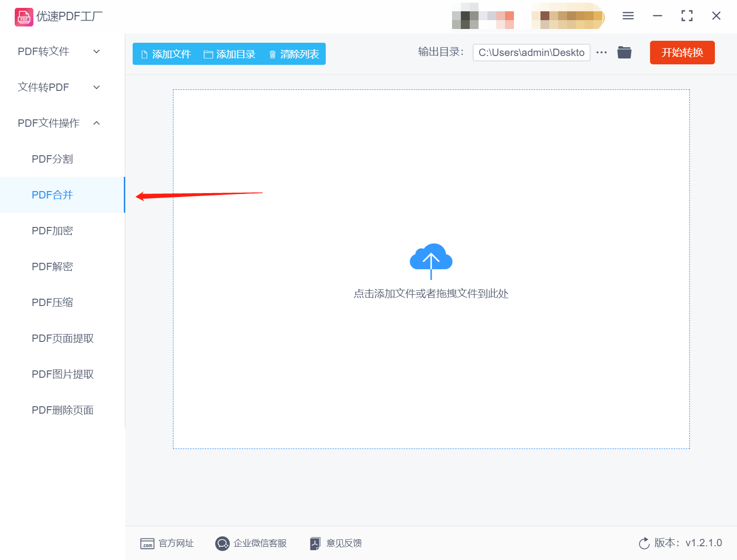
Task: Select PDF加密 in the sidebar
Action: click(62, 231)
